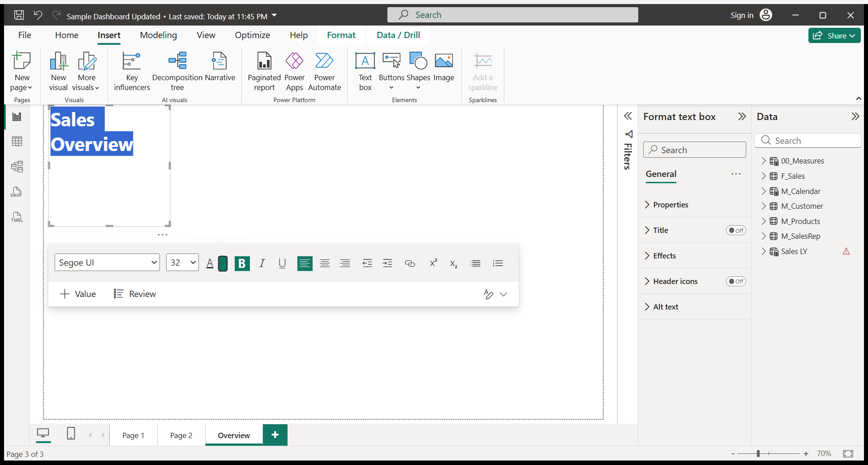868x465 pixels.
Task: Open the font size 32 dropdown
Action: click(x=182, y=263)
